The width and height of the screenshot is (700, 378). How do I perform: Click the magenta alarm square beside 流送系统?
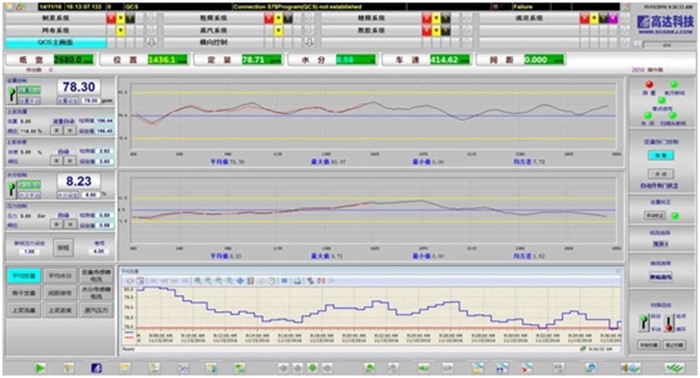613,18
